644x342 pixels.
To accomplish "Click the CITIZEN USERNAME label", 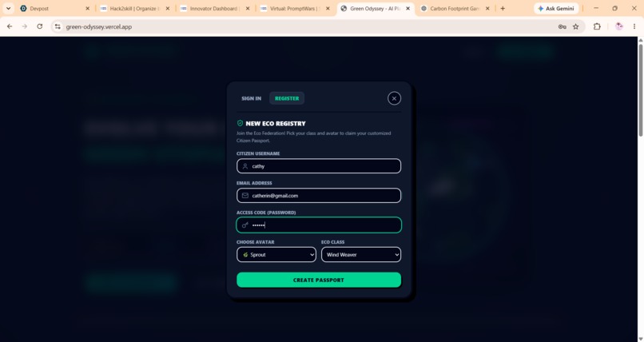I will coord(258,153).
